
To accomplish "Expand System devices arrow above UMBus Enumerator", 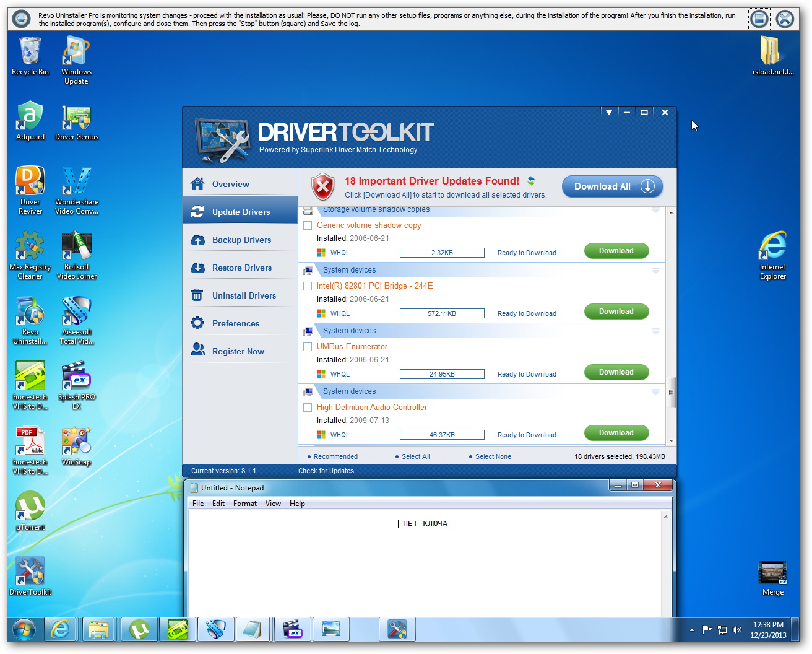I will [x=655, y=331].
